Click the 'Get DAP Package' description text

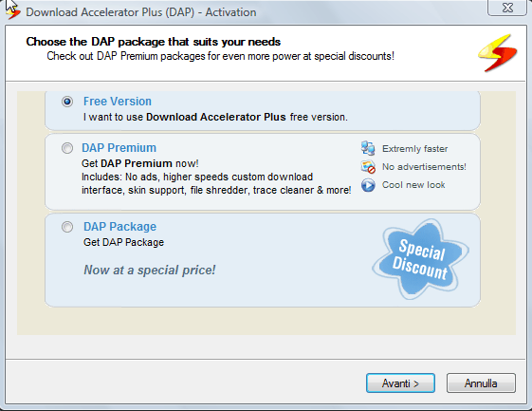(123, 242)
